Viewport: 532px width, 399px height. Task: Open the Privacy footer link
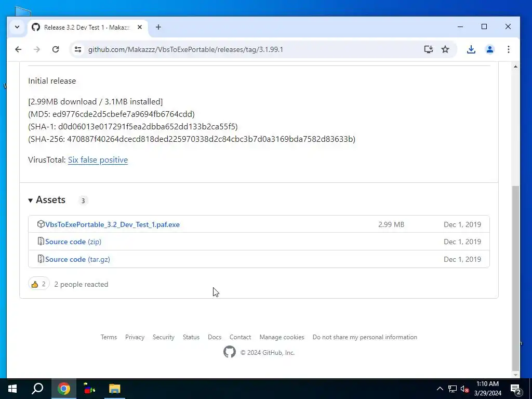point(135,337)
